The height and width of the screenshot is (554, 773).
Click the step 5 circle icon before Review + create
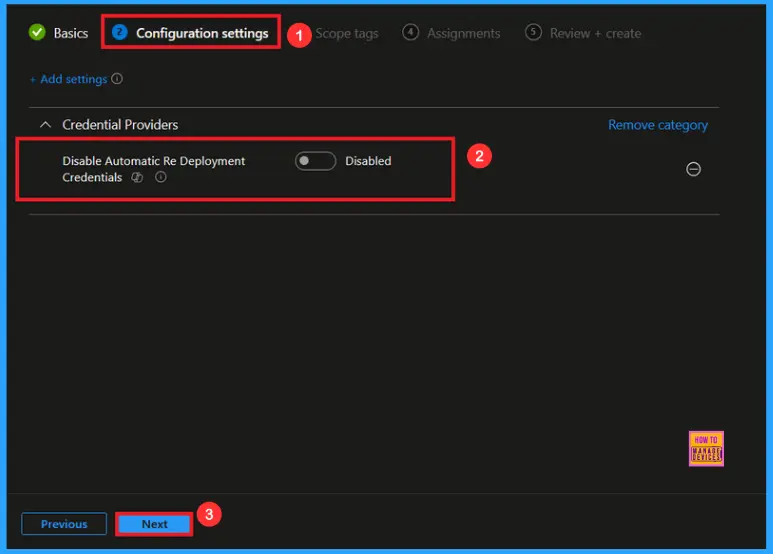[x=533, y=33]
